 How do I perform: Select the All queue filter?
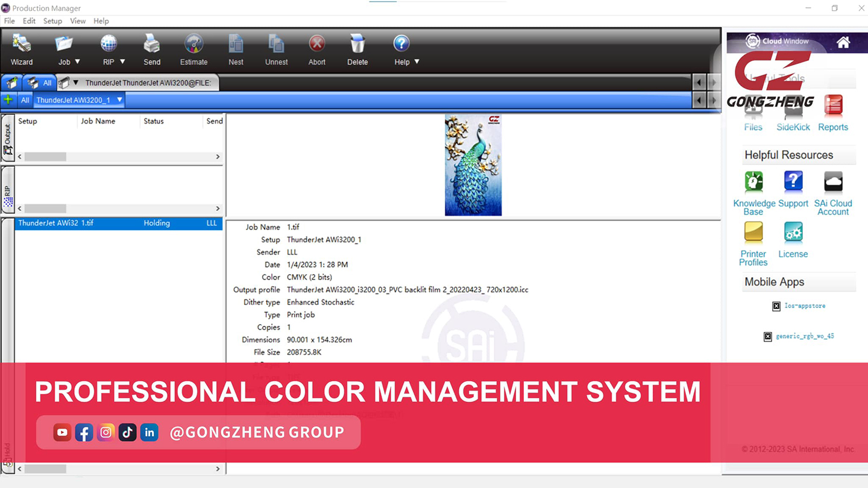25,100
